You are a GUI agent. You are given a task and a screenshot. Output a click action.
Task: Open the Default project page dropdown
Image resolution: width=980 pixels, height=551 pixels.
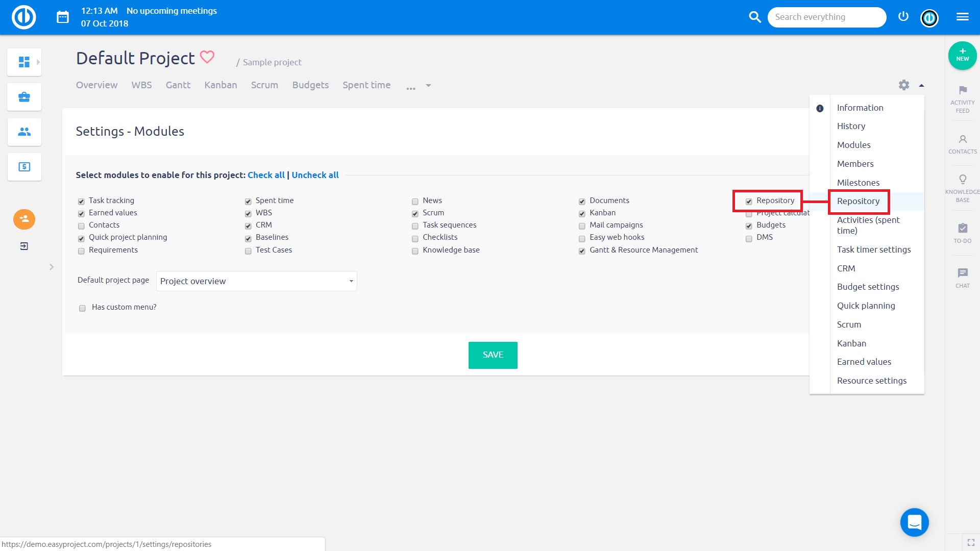tap(256, 281)
